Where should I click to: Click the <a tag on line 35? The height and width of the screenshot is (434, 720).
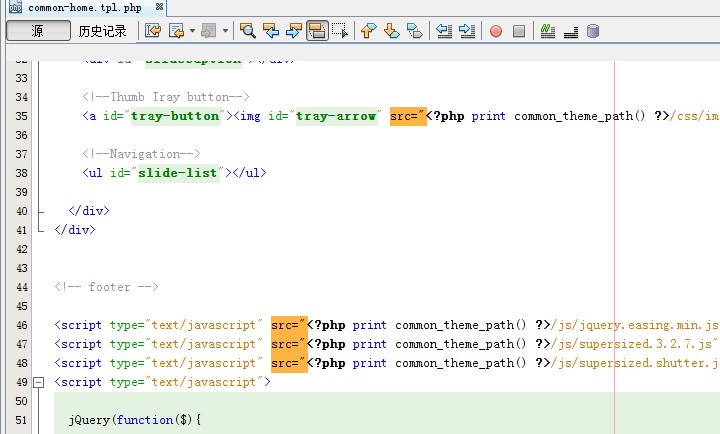(90, 116)
